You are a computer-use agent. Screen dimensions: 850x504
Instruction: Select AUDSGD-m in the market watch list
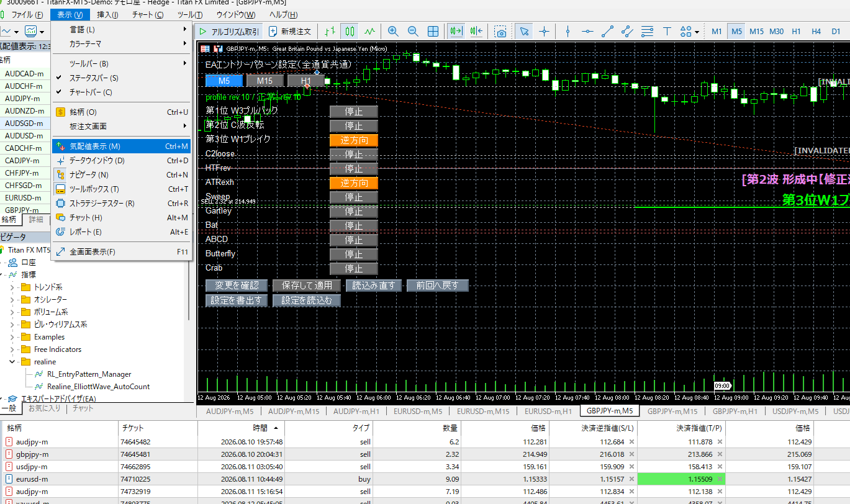click(25, 123)
